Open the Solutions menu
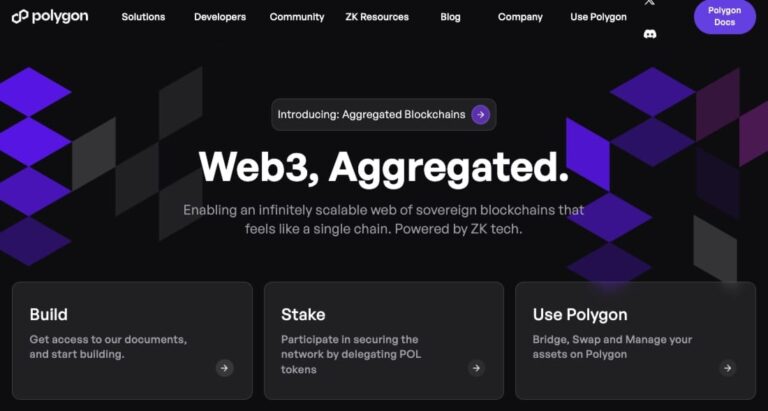Viewport: 768px width, 411px height. [x=143, y=17]
